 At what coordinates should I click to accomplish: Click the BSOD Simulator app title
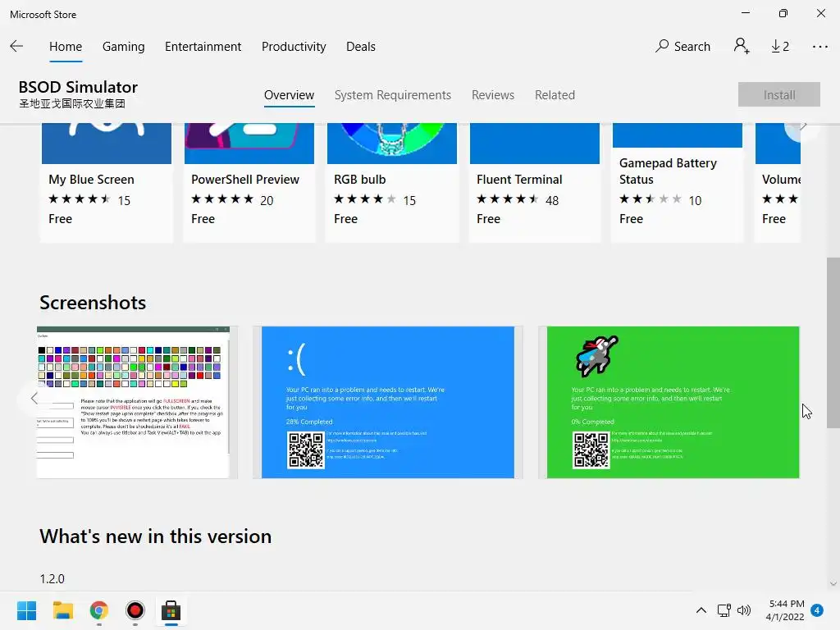click(x=78, y=87)
